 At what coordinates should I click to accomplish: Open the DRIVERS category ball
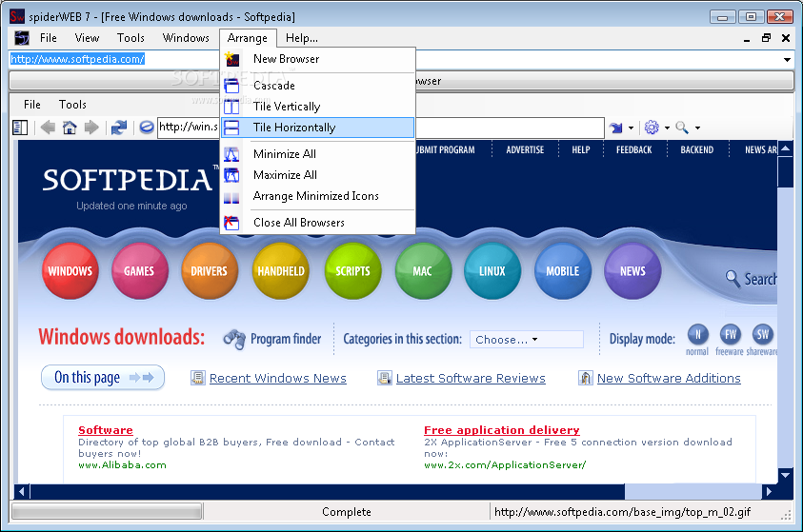(x=209, y=271)
